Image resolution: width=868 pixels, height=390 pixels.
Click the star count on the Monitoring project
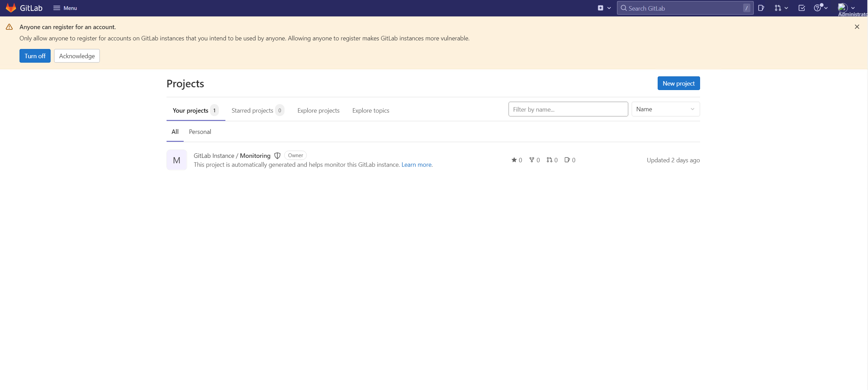point(517,160)
